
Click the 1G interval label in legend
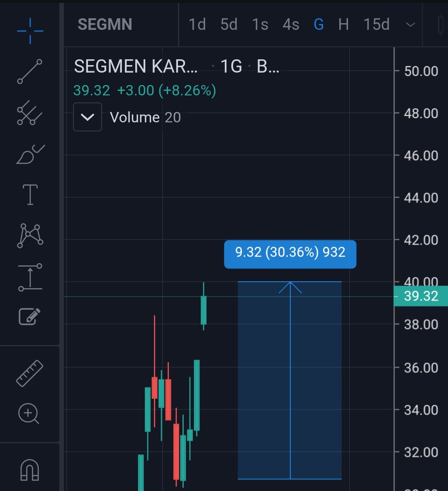[231, 66]
